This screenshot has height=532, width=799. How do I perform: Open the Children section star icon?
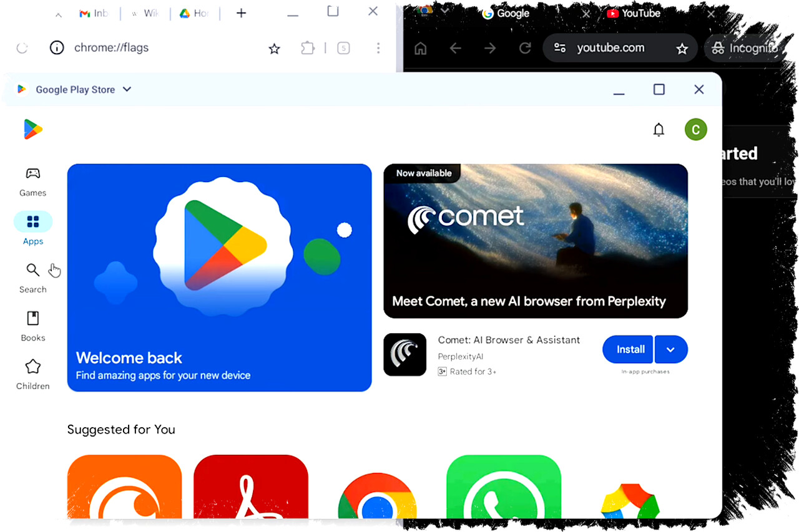32,367
